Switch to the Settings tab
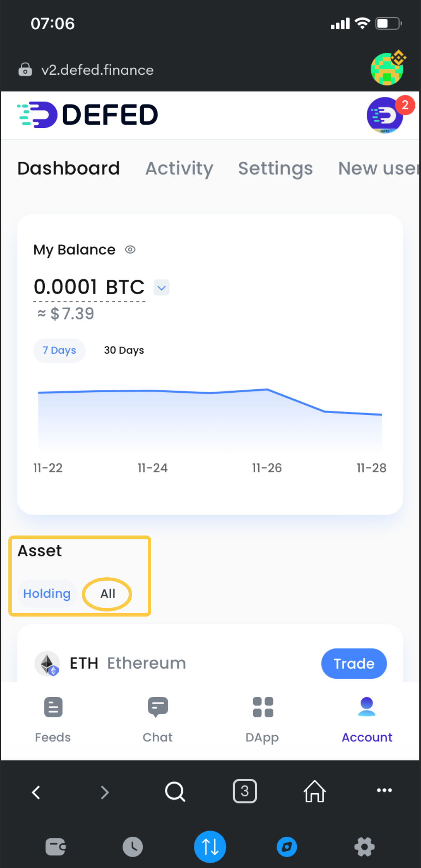Image resolution: width=421 pixels, height=868 pixels. coord(275,168)
